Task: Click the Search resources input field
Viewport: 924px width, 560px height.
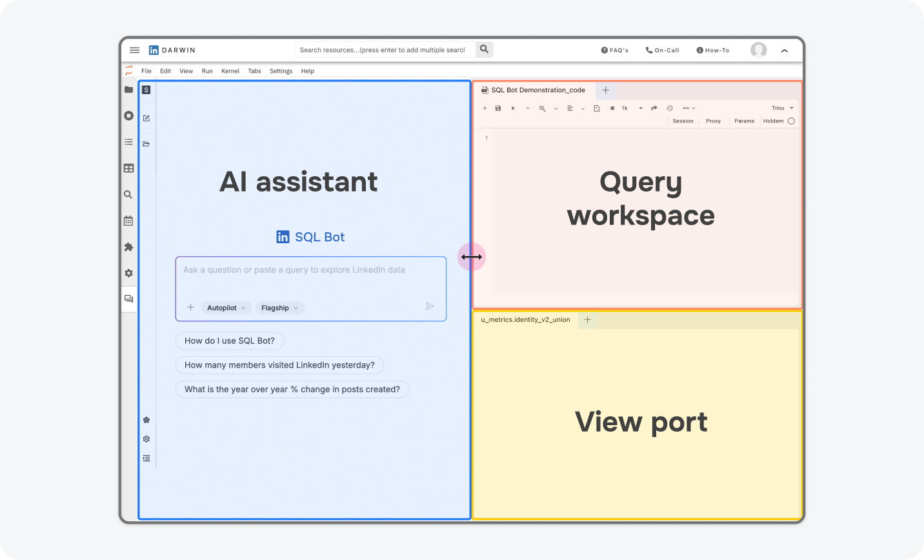Action: [x=385, y=50]
